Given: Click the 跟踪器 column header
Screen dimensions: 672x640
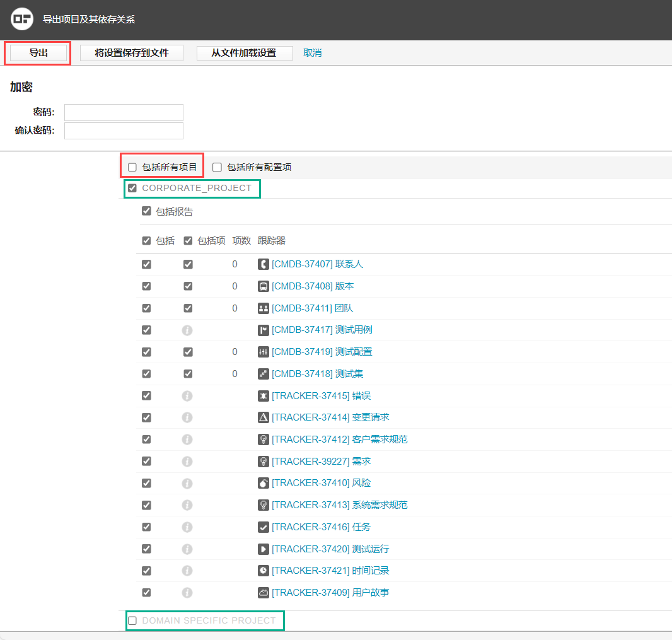Looking at the screenshot, I should coord(271,240).
